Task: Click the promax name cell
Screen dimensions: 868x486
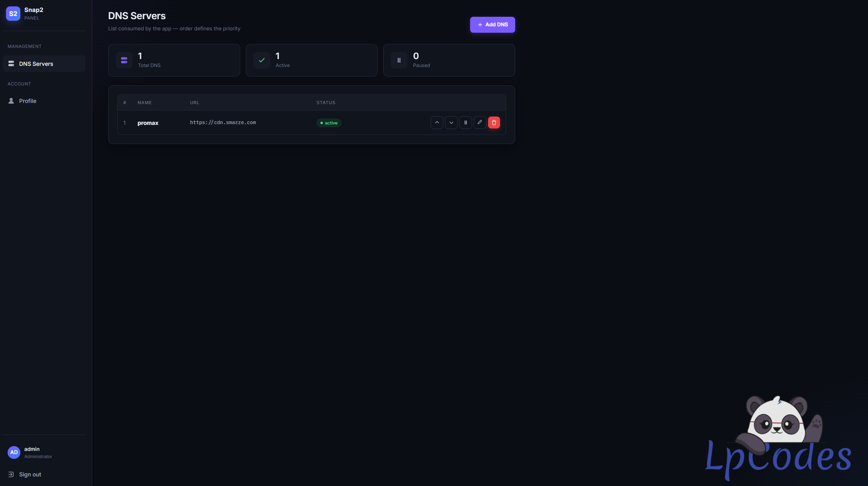Action: coord(148,123)
